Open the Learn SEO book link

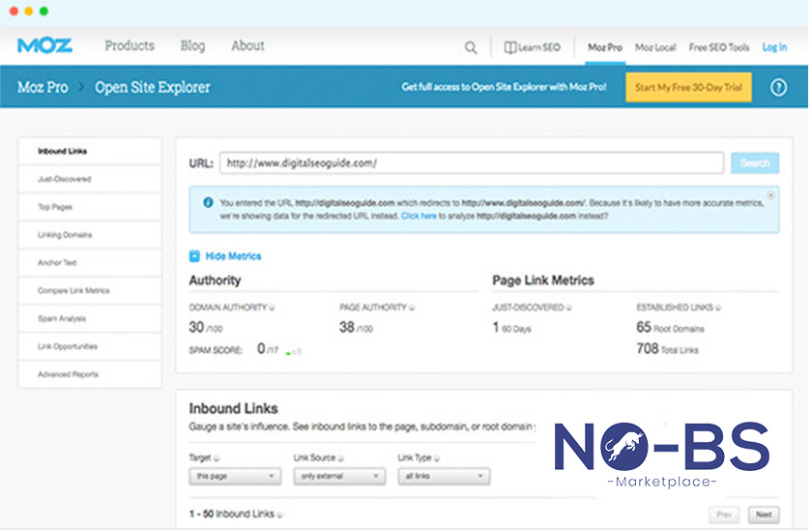click(533, 47)
